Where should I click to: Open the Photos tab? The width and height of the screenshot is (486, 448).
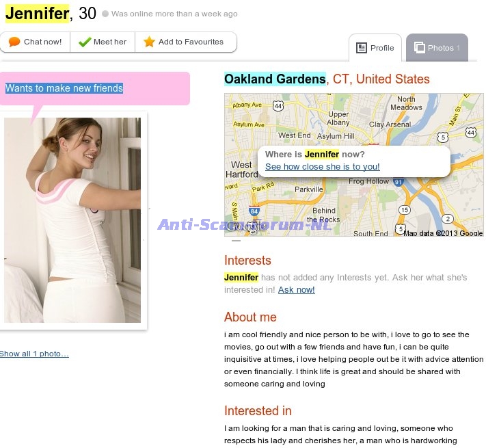[437, 48]
